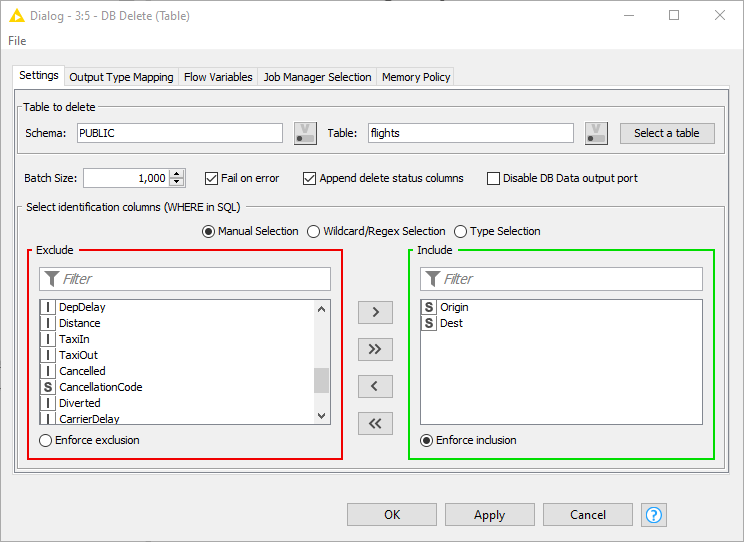Click the string type icon beside Origin

tap(428, 307)
